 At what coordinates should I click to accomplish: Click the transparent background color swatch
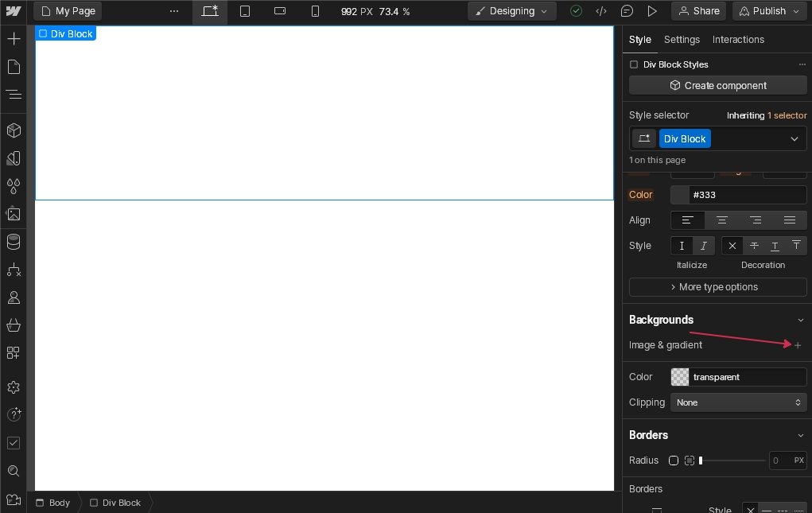point(680,377)
